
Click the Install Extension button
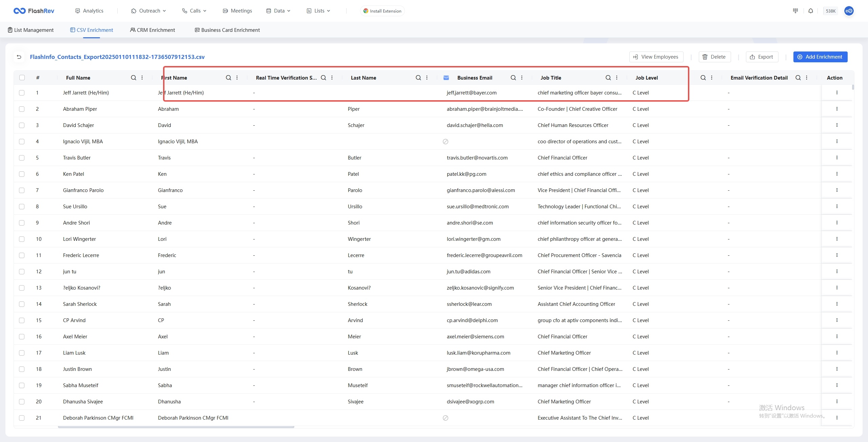coord(382,11)
